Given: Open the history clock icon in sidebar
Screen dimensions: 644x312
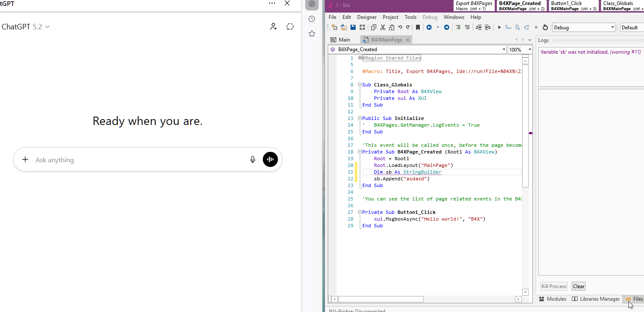Looking at the screenshot, I should (312, 19).
